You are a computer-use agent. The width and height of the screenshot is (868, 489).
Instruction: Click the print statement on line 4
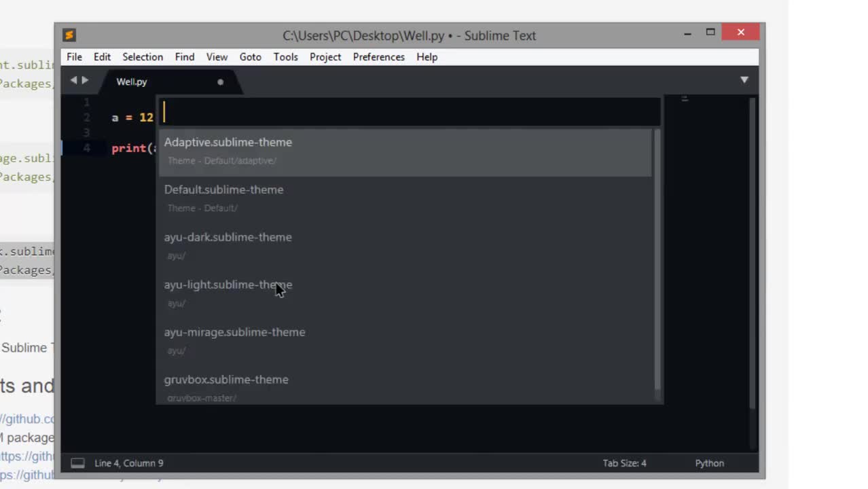click(x=134, y=148)
